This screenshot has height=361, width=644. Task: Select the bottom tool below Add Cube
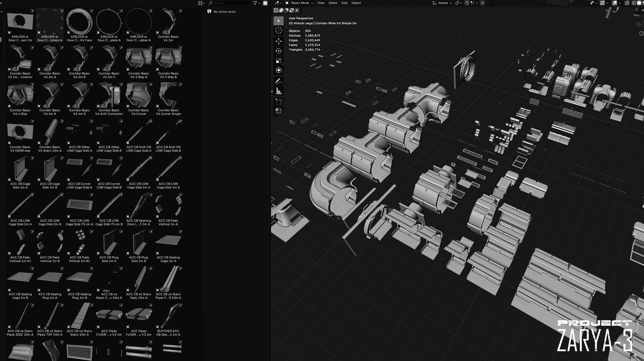(x=278, y=111)
